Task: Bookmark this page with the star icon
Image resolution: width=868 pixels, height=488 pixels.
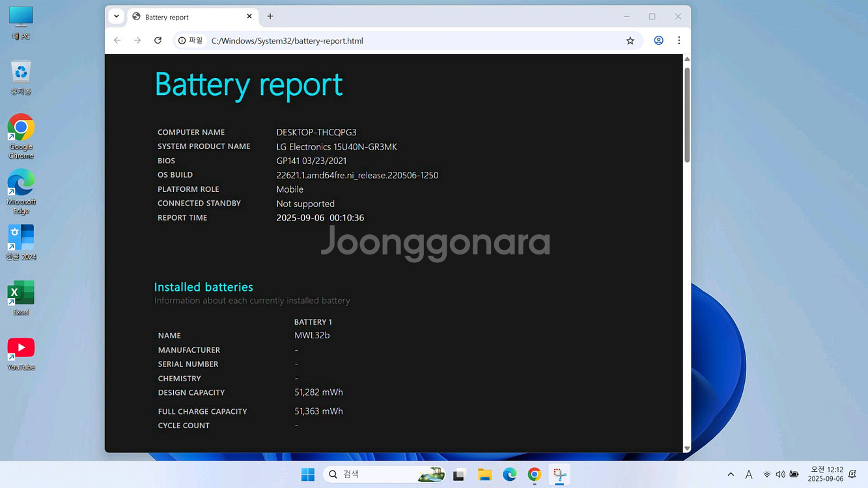Action: pyautogui.click(x=630, y=40)
